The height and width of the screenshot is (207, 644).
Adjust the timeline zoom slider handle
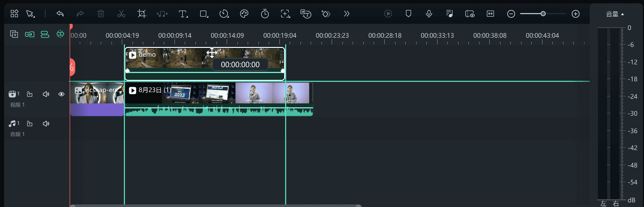(x=543, y=14)
